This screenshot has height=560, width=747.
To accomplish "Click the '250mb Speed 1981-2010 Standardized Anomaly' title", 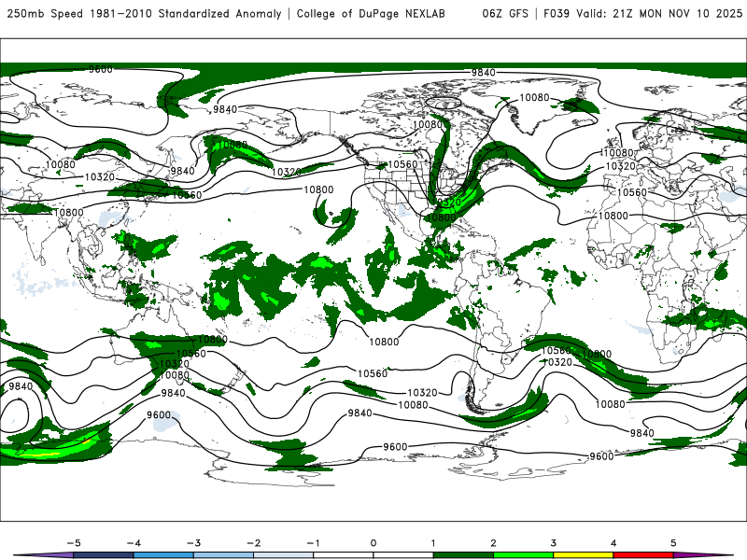I will click(145, 13).
